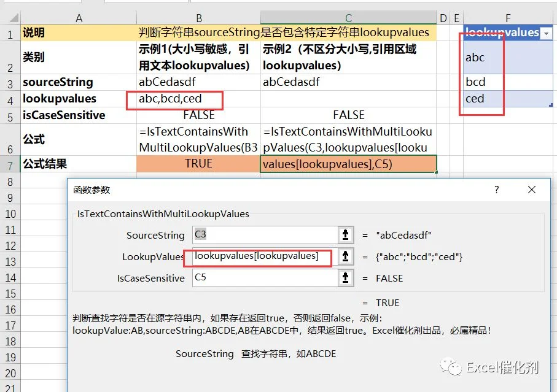
Task: Click the 公式 label cell
Action: point(79,139)
